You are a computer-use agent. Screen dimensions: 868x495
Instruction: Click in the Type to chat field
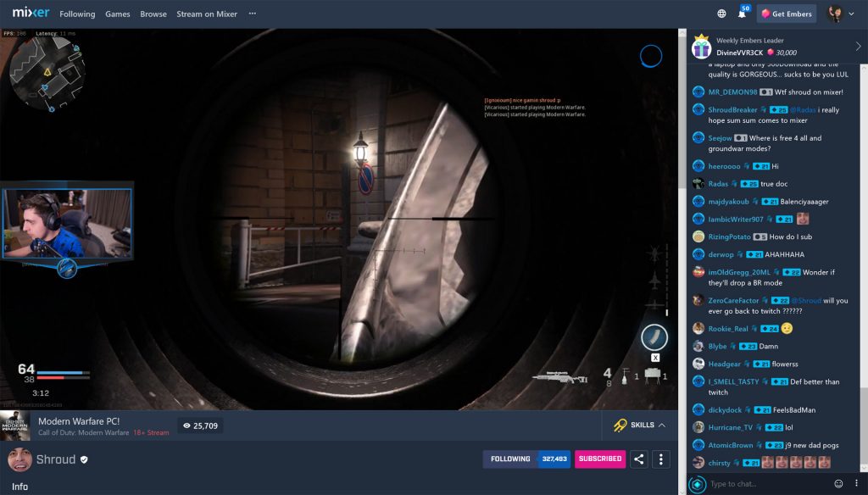click(770, 484)
